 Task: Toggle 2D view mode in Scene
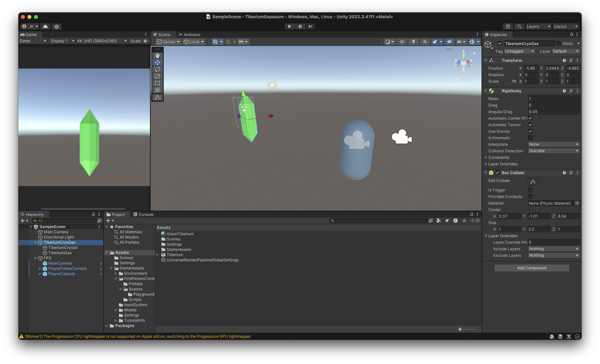point(402,42)
